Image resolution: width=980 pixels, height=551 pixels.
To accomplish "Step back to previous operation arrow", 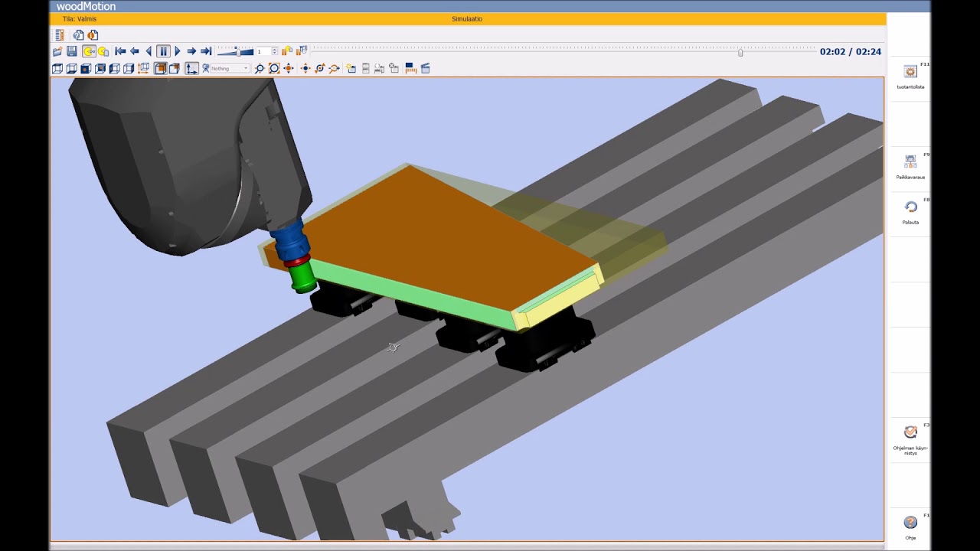I will point(135,51).
